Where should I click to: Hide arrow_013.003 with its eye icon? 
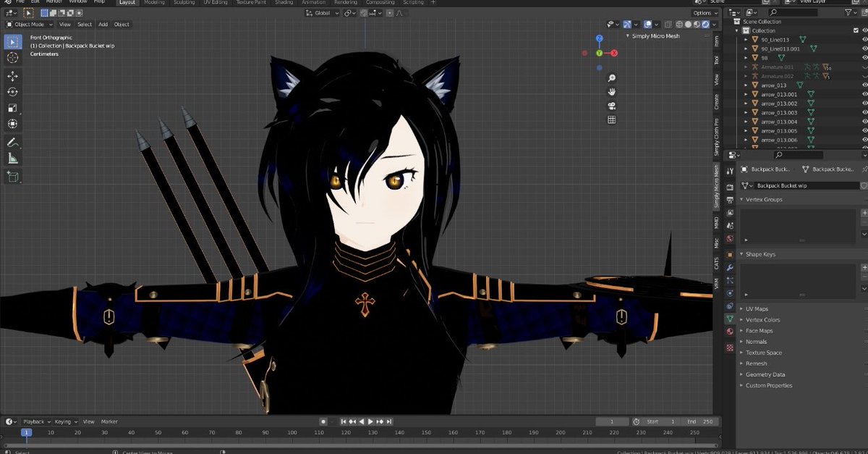pyautogui.click(x=864, y=113)
